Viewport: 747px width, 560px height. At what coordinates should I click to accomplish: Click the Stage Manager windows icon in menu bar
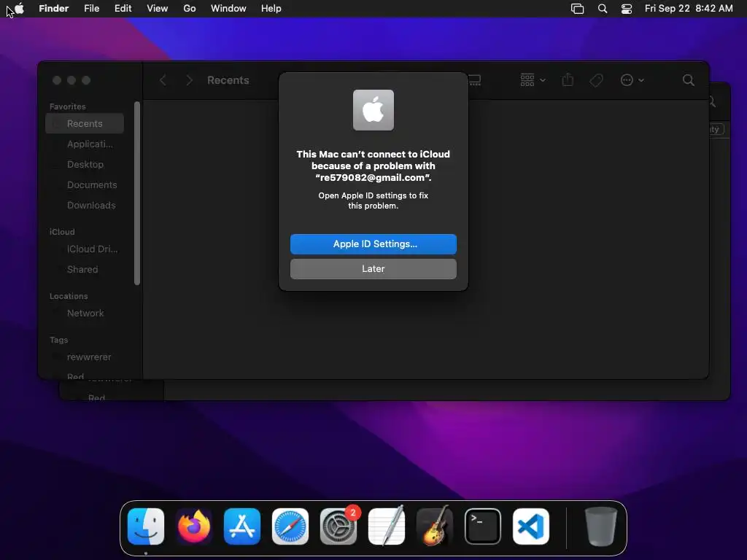tap(578, 9)
